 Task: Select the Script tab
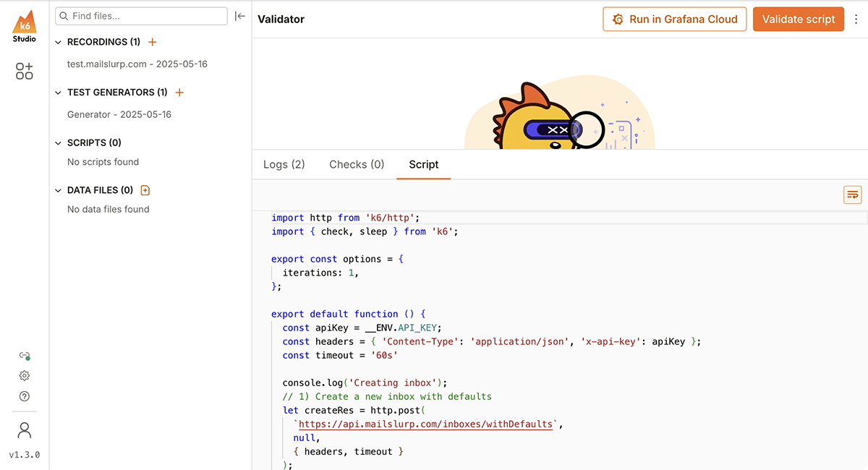tap(424, 164)
